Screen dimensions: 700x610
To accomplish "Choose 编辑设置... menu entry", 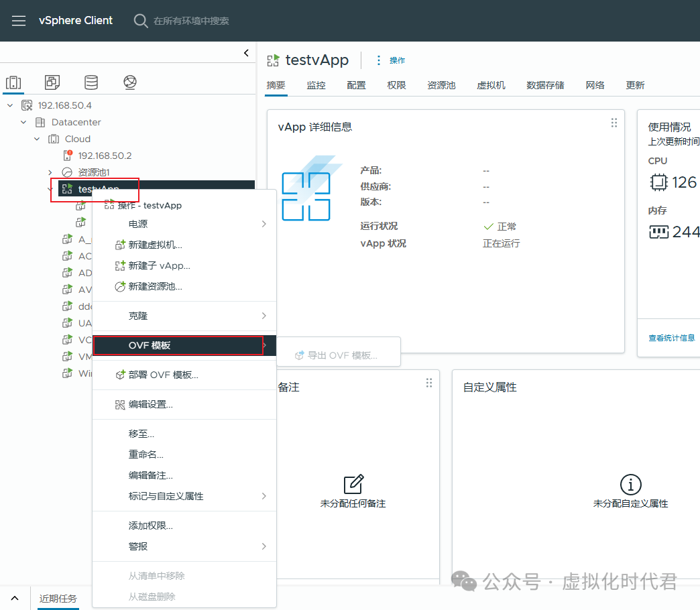I will (x=184, y=404).
